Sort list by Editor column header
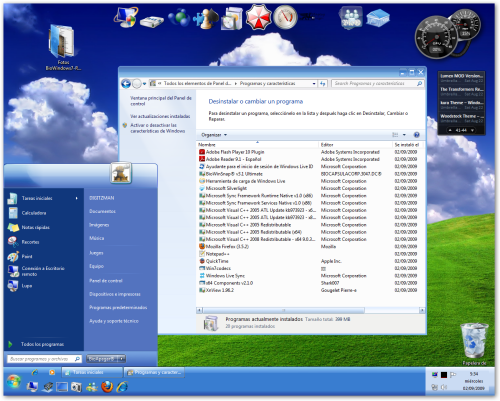Image resolution: width=500 pixels, height=401 pixels. 355,145
